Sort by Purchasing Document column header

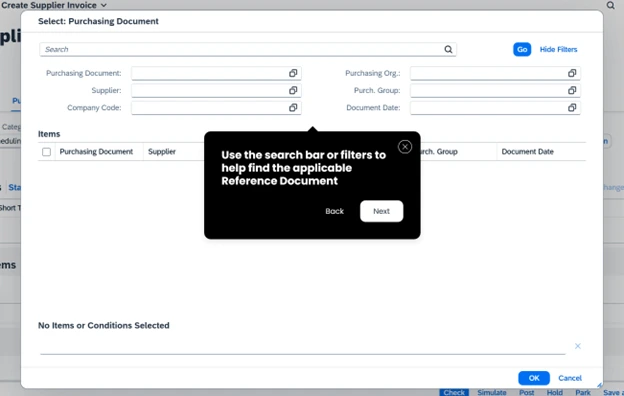click(96, 152)
